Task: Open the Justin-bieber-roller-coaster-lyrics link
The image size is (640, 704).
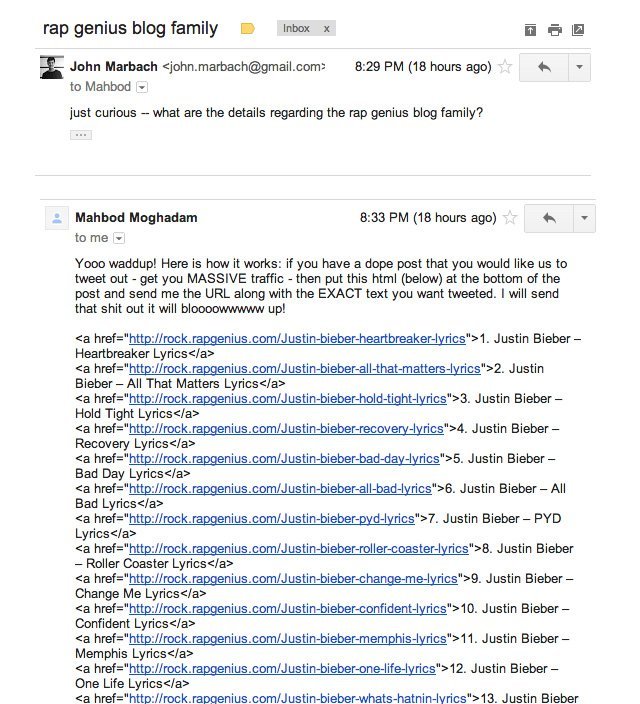Action: [298, 548]
